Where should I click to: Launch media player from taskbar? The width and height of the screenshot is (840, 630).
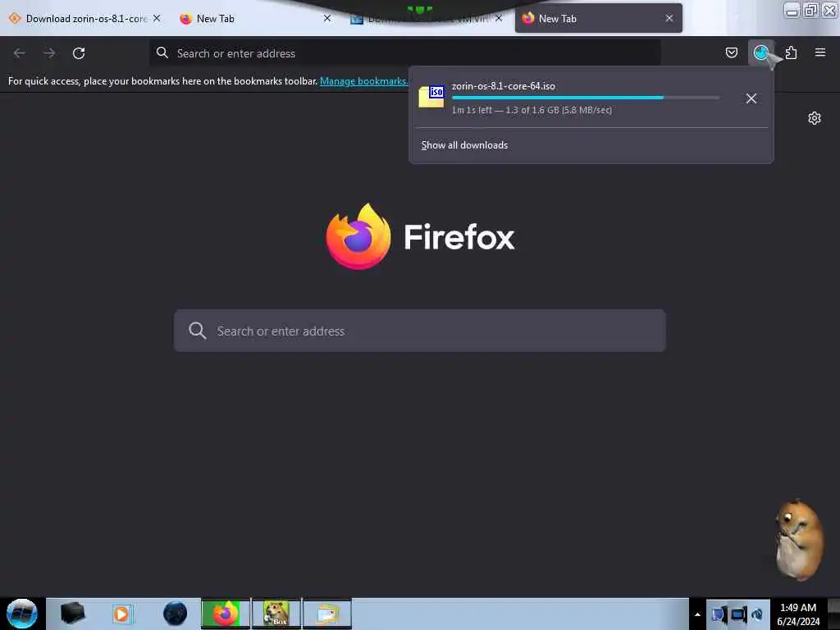pyautogui.click(x=122, y=614)
